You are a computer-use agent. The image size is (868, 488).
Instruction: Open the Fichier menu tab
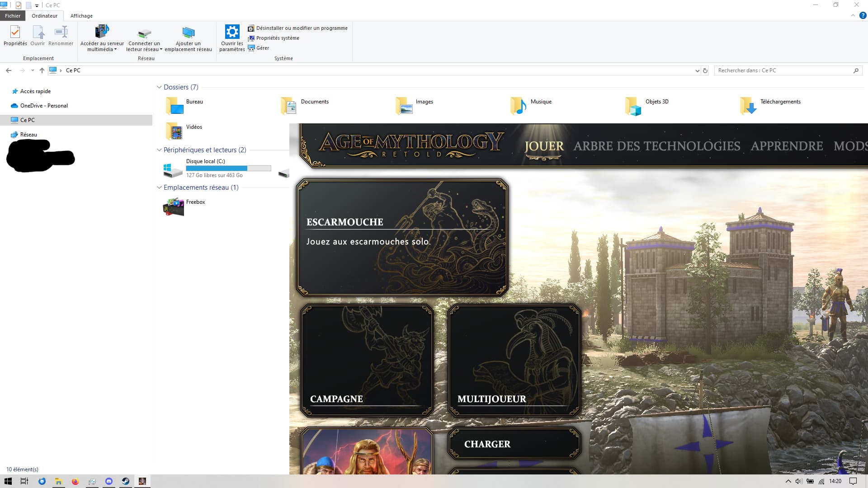13,16
